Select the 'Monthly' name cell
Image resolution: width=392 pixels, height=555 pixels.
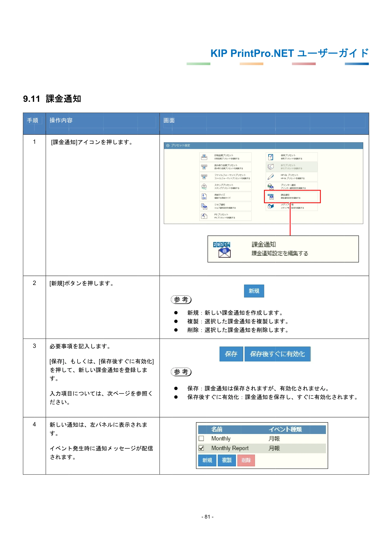click(221, 439)
